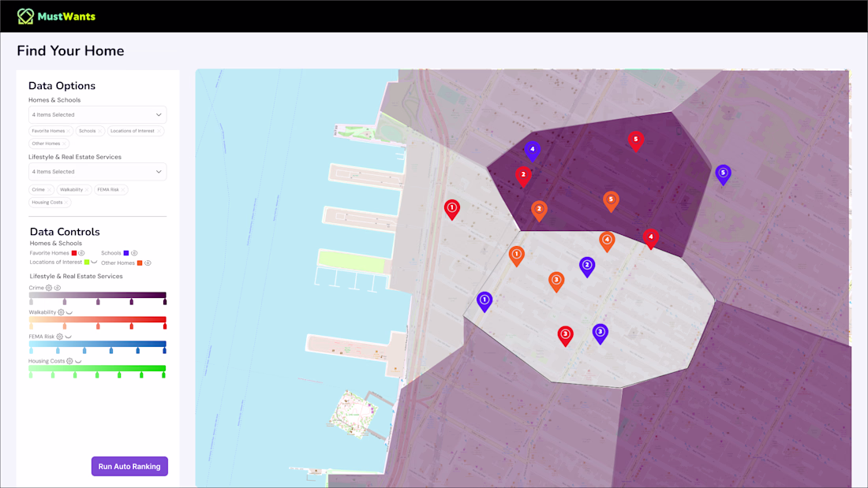This screenshot has width=868, height=488.
Task: Toggle Other Homes visibility eye
Action: (148, 263)
